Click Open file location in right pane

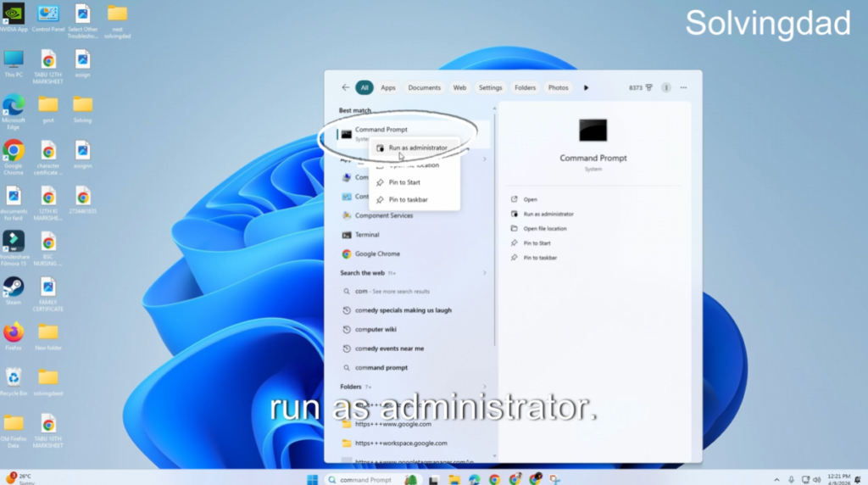click(x=544, y=229)
